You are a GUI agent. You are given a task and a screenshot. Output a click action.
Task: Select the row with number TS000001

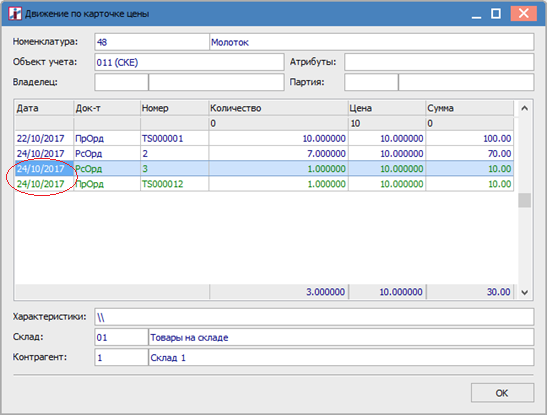(264, 138)
